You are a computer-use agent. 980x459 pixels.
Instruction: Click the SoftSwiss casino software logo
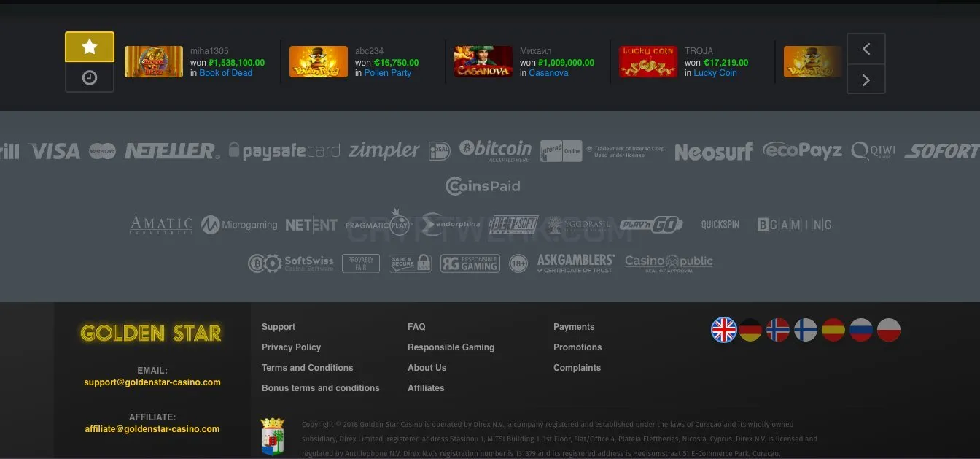[x=291, y=263]
